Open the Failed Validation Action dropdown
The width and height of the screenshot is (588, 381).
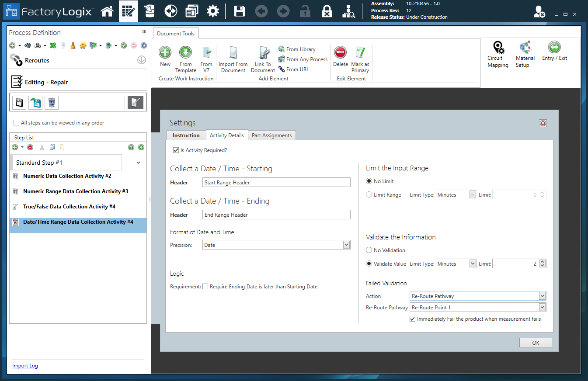pyautogui.click(x=542, y=296)
